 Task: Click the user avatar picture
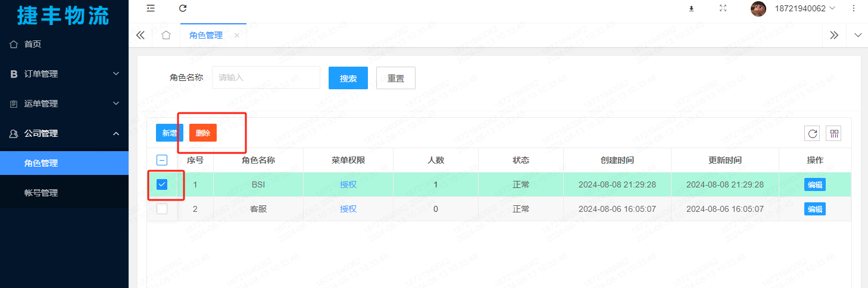click(758, 8)
